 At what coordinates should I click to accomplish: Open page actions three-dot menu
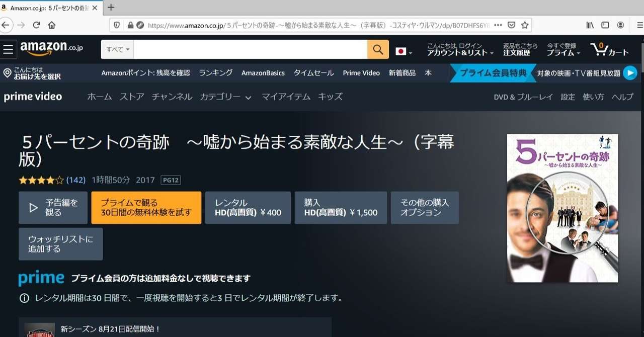[x=498, y=25]
